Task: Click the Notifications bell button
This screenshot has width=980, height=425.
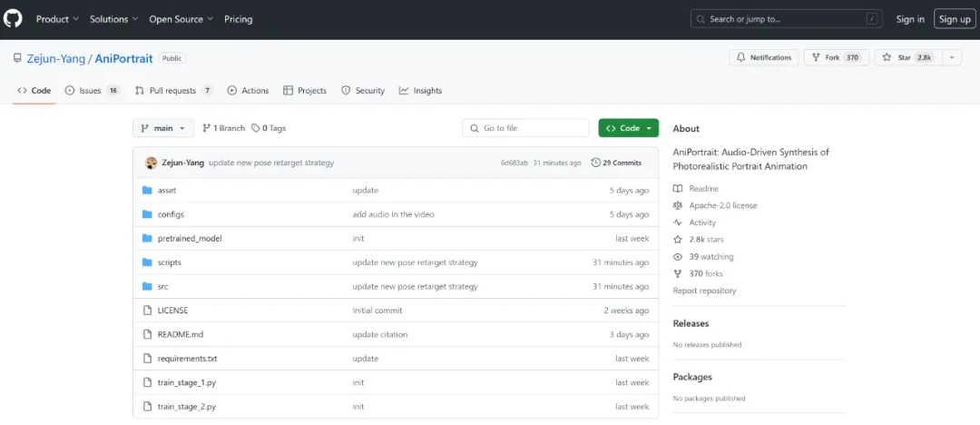Action: [x=764, y=57]
